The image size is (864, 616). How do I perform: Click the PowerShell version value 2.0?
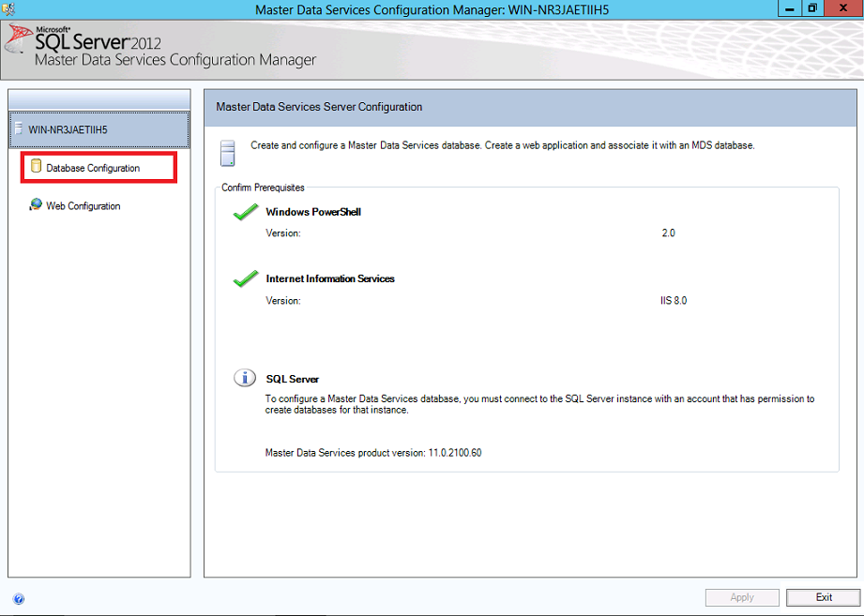(x=668, y=233)
